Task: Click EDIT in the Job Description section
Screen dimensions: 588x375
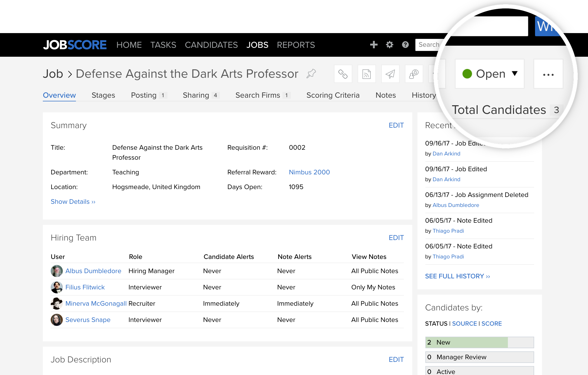Action: click(396, 360)
